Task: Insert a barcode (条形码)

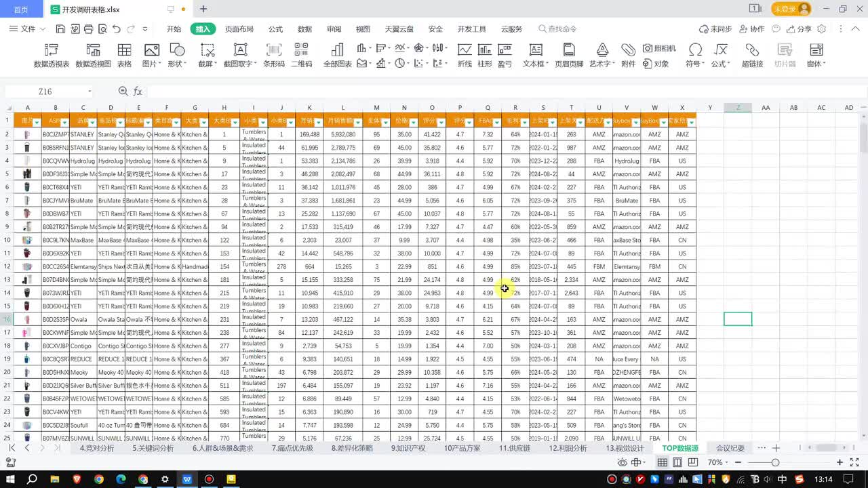Action: 274,56
